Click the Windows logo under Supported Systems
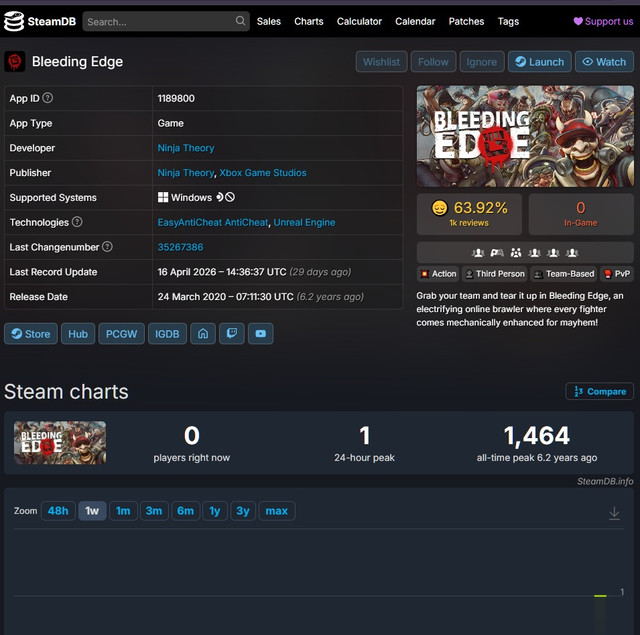Viewport: 640px width, 635px height. [x=163, y=198]
